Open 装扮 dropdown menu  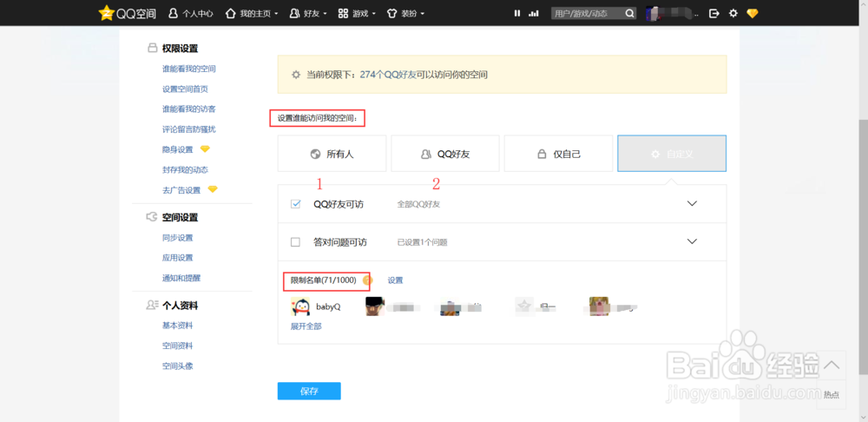point(405,13)
